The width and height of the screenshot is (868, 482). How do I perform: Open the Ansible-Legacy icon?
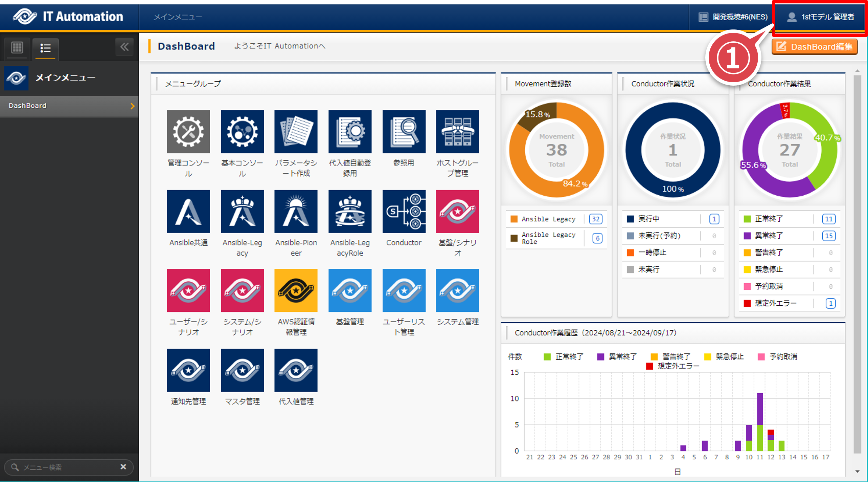tap(242, 211)
